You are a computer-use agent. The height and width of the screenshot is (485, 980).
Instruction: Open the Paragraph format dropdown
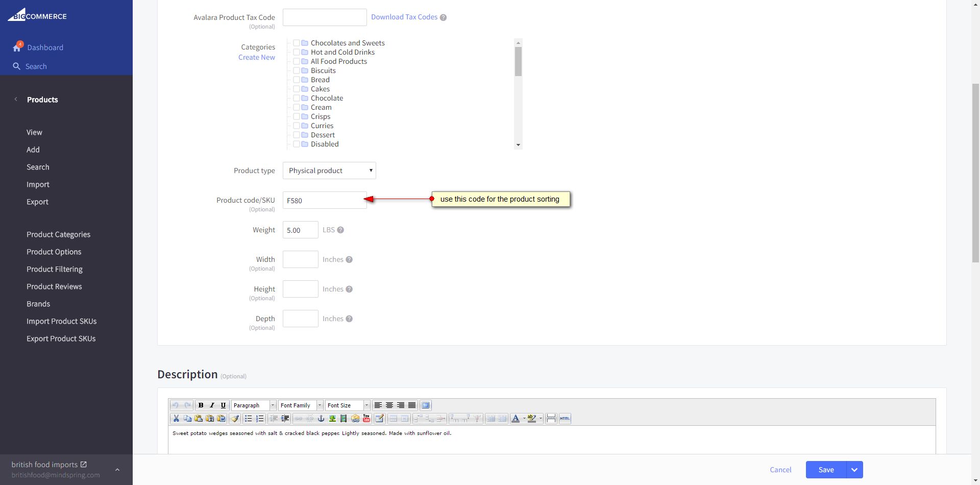tap(254, 405)
